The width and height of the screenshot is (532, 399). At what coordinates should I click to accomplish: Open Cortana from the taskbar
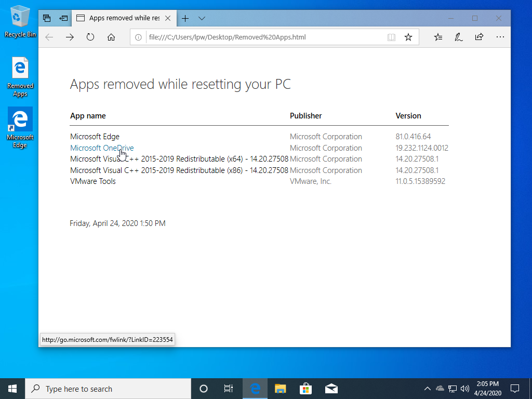204,389
